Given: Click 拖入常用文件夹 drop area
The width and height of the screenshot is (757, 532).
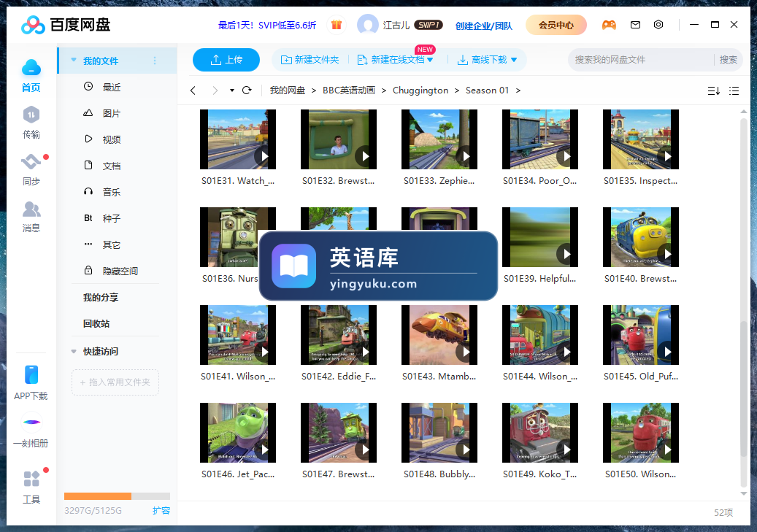Looking at the screenshot, I should click(x=115, y=382).
